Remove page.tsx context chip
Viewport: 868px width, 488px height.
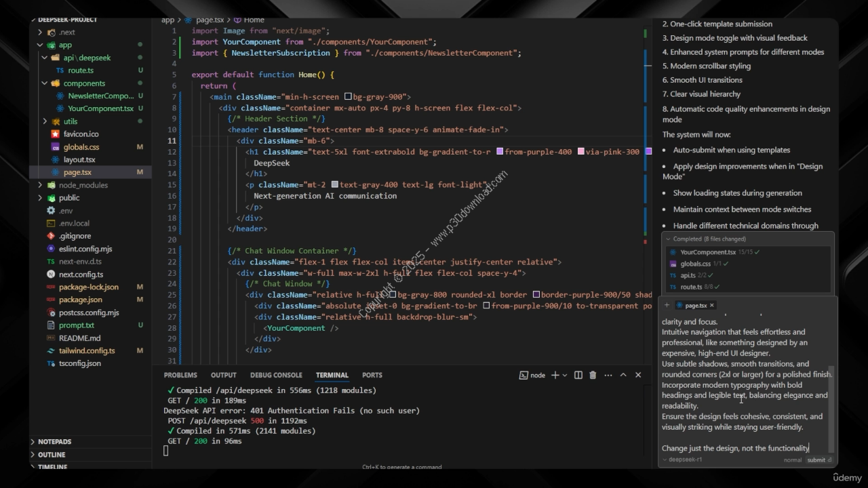[x=711, y=306]
